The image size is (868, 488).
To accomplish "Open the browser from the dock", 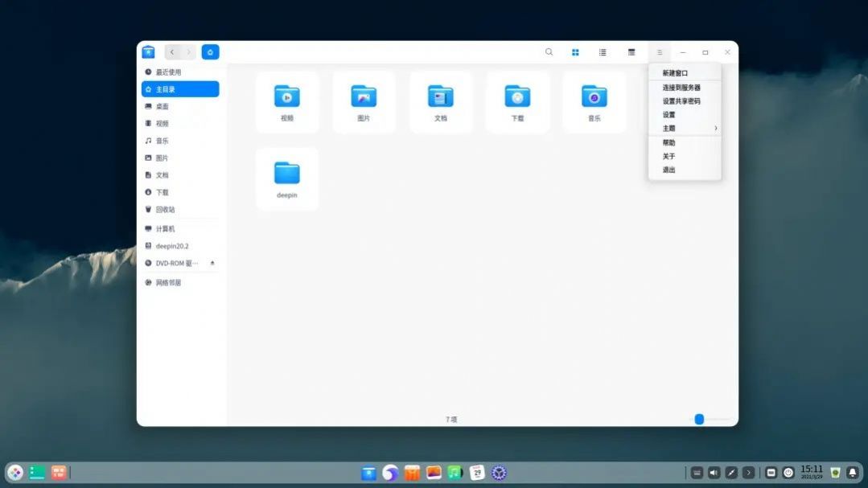I will click(389, 473).
